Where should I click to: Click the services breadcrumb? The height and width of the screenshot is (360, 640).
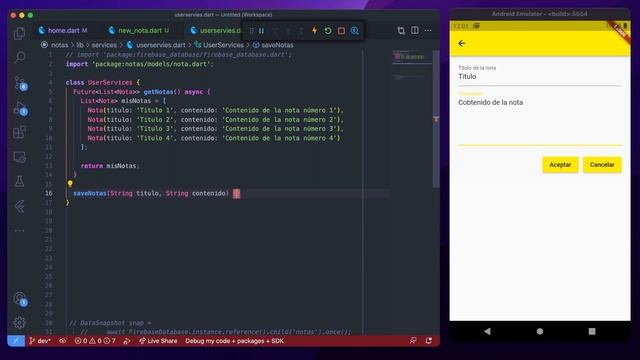(x=104, y=45)
